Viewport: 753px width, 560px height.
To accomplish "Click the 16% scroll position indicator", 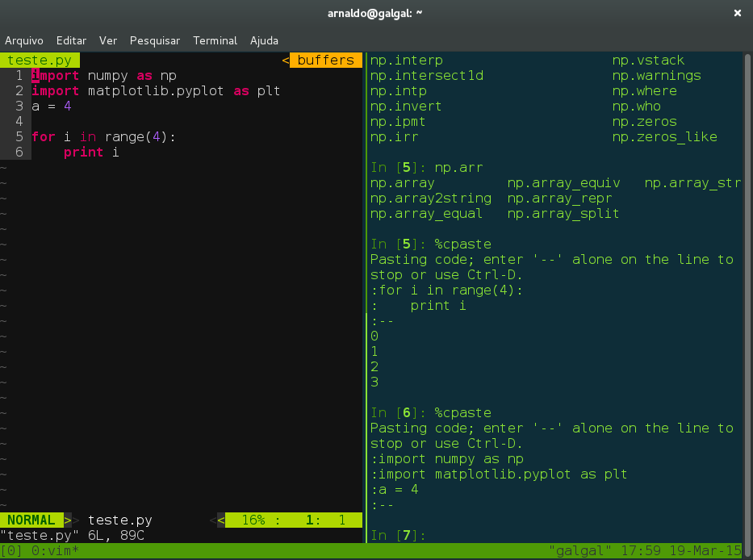I will (x=252, y=520).
